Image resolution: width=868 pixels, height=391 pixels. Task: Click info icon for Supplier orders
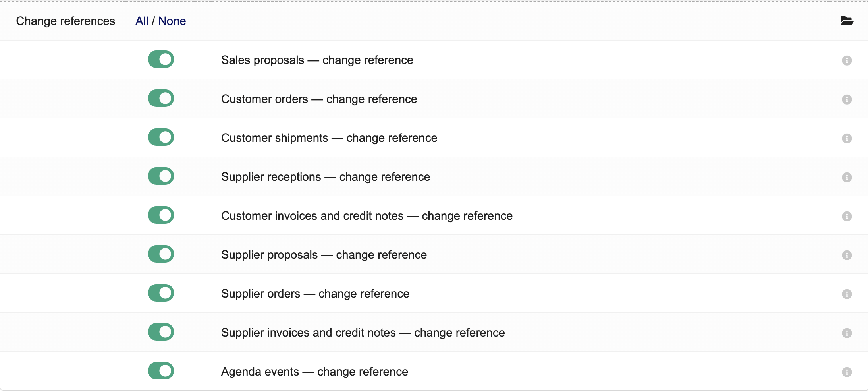tap(847, 294)
